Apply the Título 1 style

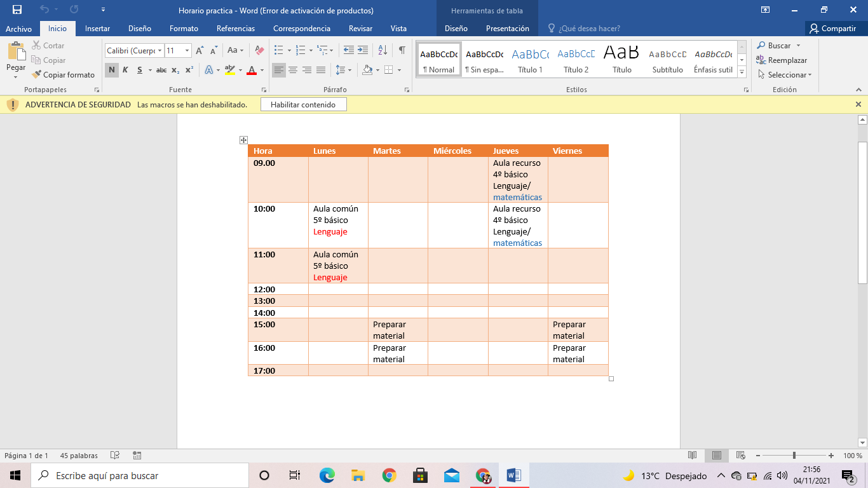pyautogui.click(x=530, y=60)
